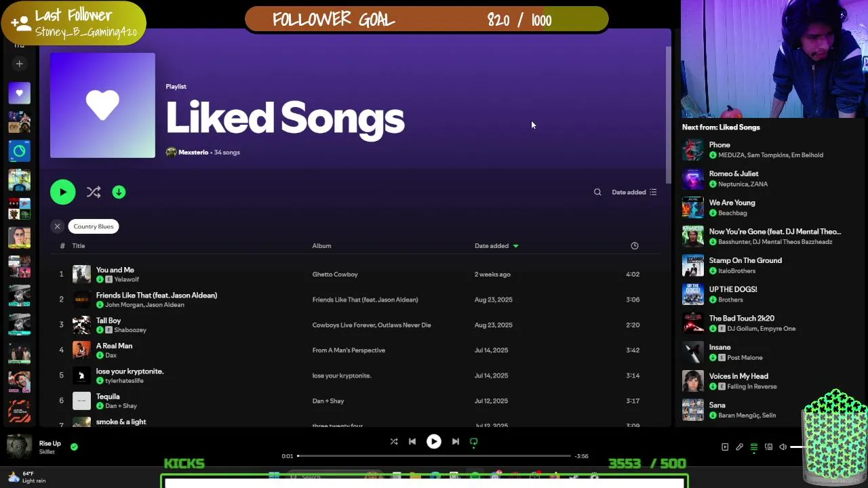The image size is (868, 488).
Task: Select The Bad Touch 2k20 in queue
Action: click(x=742, y=319)
